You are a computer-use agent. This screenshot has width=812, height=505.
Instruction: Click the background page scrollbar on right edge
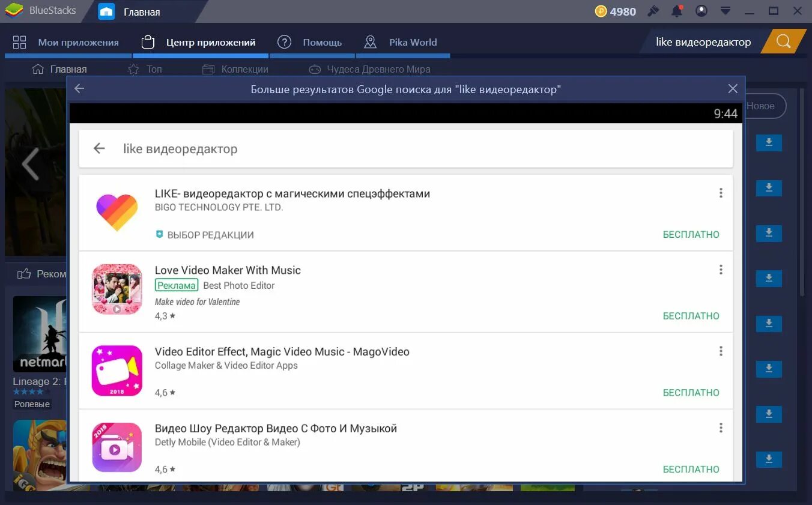click(803, 192)
